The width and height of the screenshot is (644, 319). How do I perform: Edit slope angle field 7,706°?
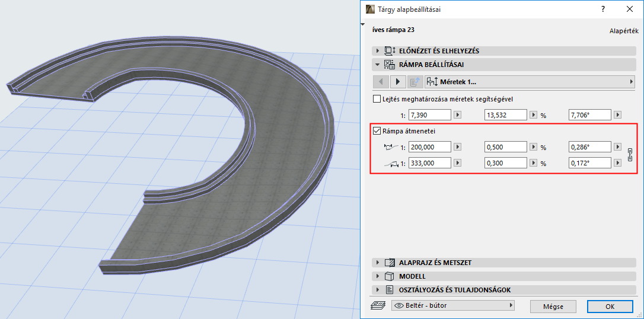[590, 115]
